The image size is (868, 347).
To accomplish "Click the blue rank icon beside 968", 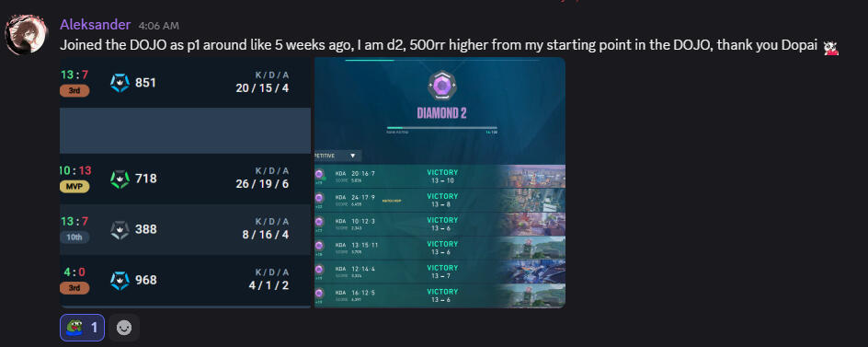I will (120, 280).
